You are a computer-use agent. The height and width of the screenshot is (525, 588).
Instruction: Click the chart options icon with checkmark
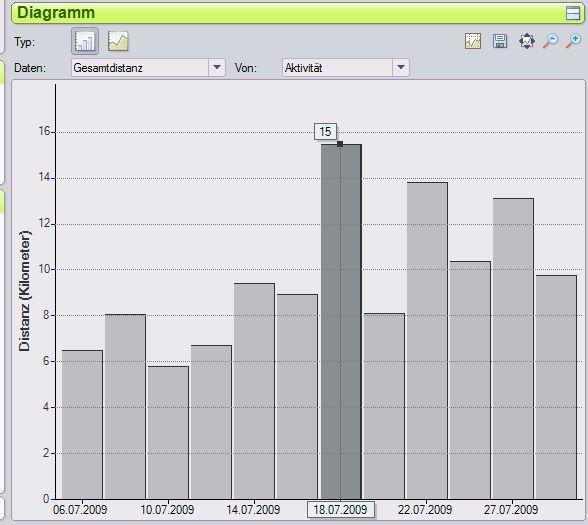point(473,41)
